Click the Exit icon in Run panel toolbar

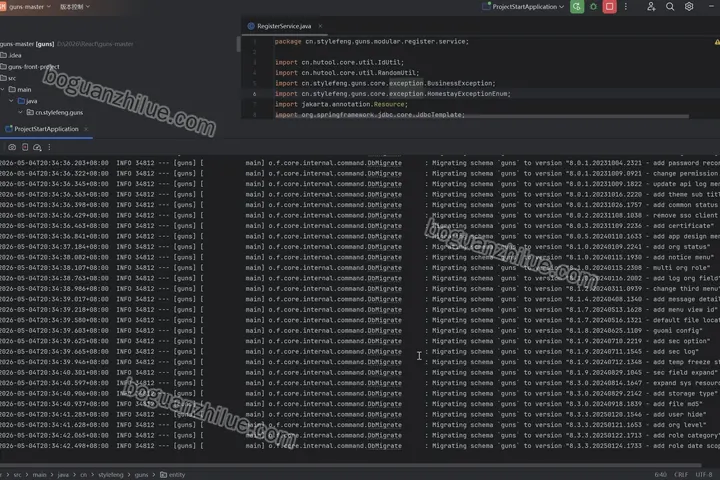[25, 147]
